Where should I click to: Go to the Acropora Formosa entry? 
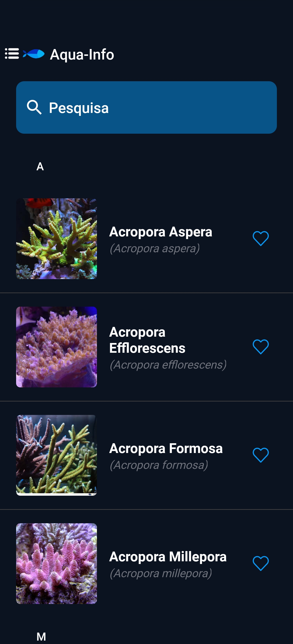[166, 449]
